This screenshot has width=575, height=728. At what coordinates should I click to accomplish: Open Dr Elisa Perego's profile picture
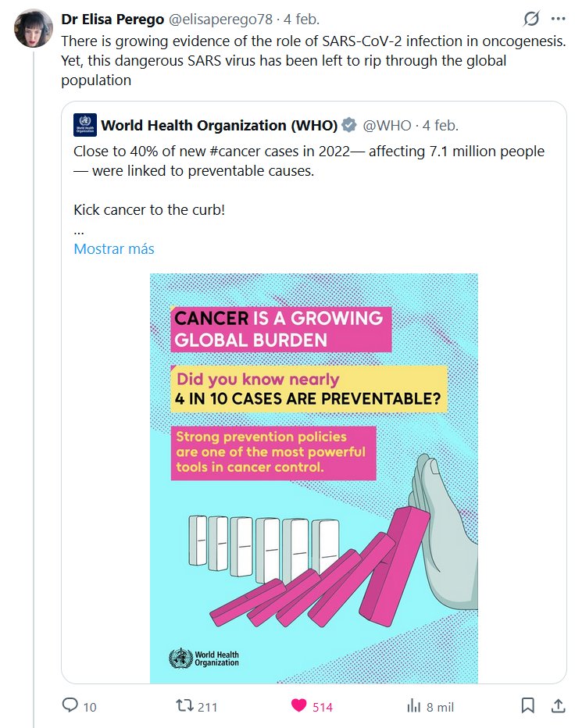34,29
